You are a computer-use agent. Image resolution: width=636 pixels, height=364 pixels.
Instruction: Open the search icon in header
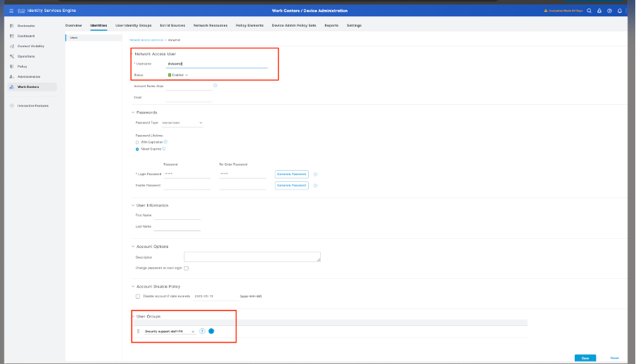click(589, 11)
